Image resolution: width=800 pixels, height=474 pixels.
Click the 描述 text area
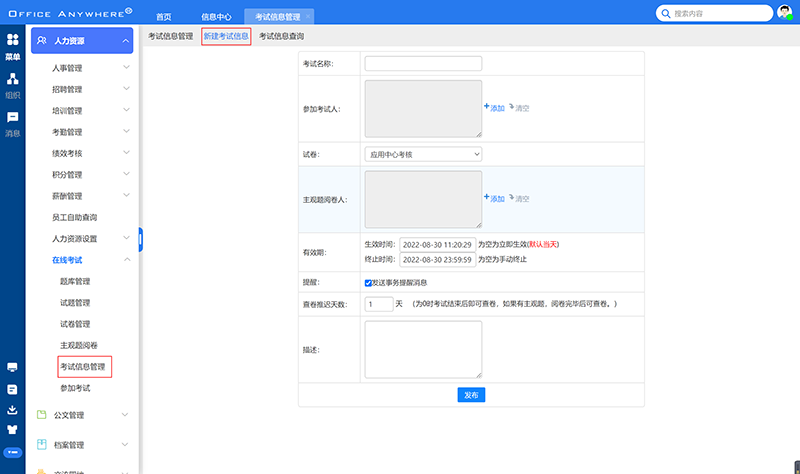coord(423,350)
